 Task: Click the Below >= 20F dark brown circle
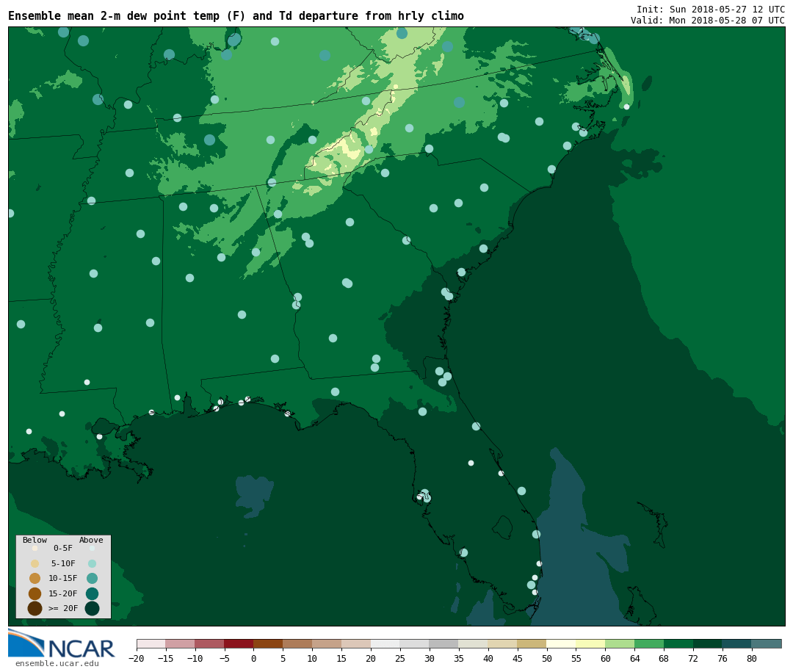[35, 608]
